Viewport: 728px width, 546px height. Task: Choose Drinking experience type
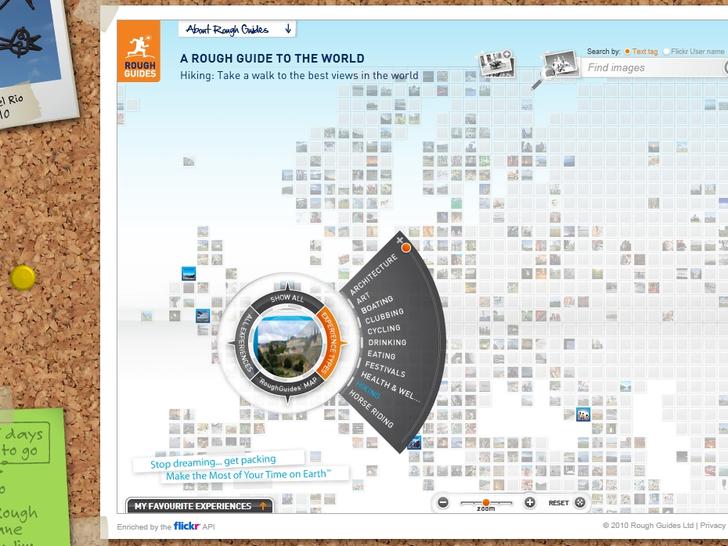[x=387, y=342]
